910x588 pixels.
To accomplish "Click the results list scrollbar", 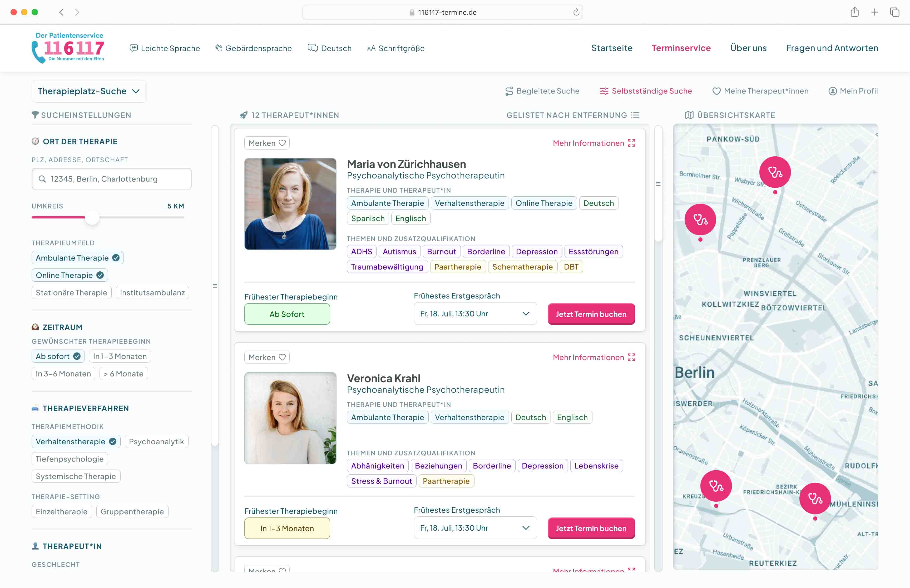I will 658,184.
